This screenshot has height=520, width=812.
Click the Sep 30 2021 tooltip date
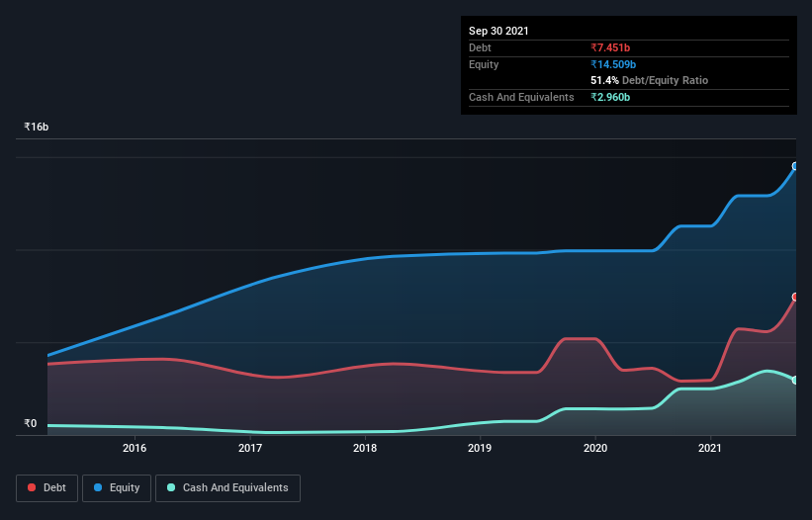(498, 31)
